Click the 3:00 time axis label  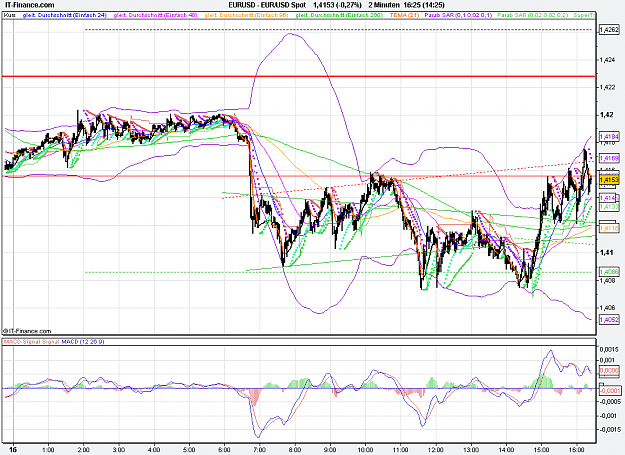[x=119, y=450]
